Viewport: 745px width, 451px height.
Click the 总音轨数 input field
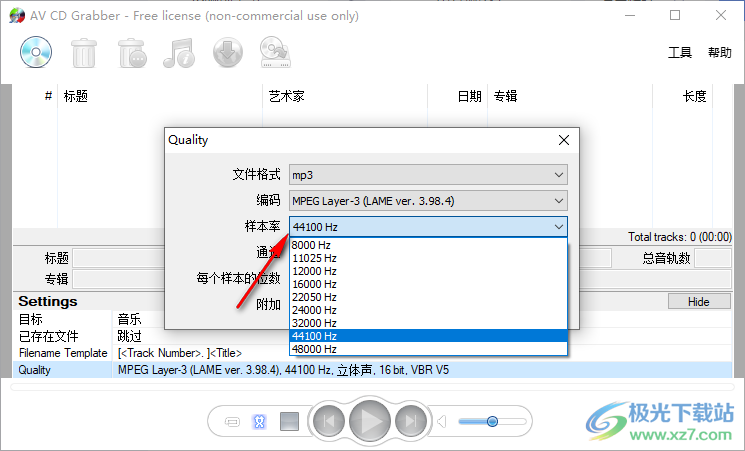pyautogui.click(x=713, y=259)
